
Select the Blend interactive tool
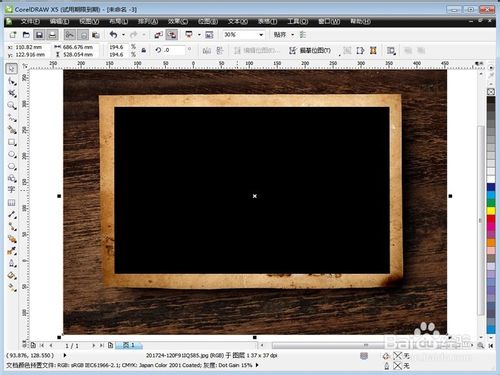pos(12,239)
